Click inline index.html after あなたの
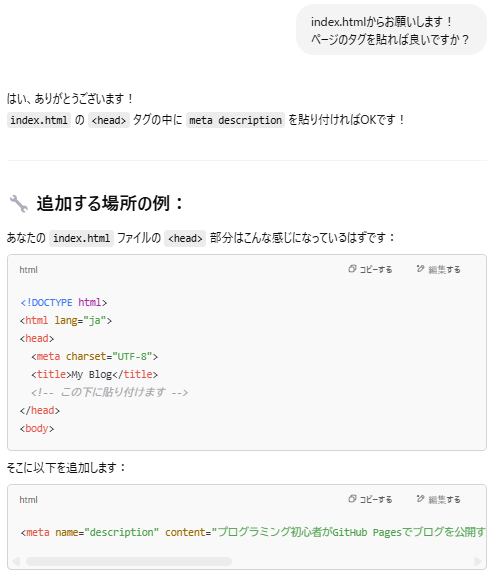This screenshot has width=487, height=576. [82, 238]
